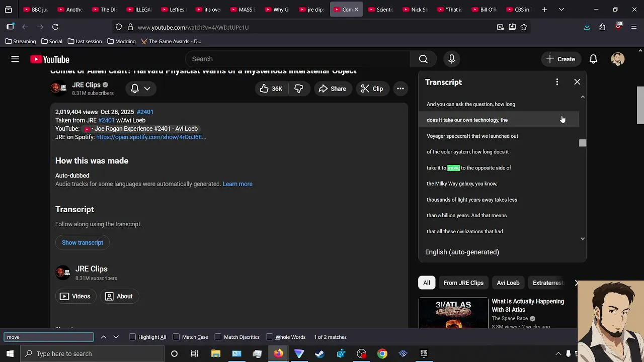Open Modding bookmarks folder
This screenshot has width=644, height=362.
click(121, 41)
